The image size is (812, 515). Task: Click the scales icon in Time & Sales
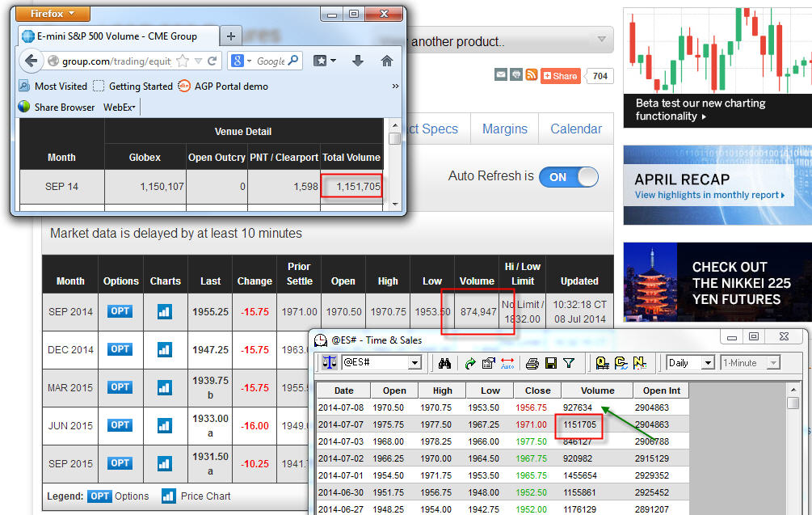pyautogui.click(x=330, y=363)
